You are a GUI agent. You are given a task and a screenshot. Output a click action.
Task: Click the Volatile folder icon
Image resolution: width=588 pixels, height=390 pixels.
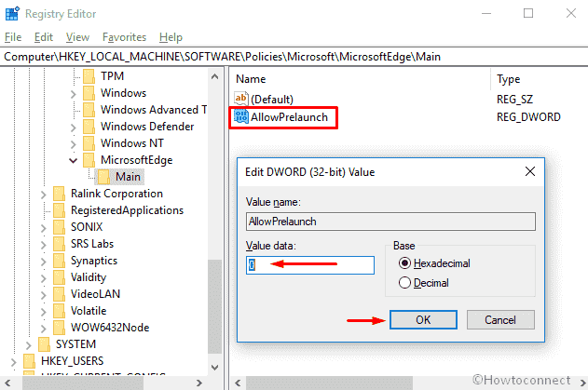(x=59, y=311)
